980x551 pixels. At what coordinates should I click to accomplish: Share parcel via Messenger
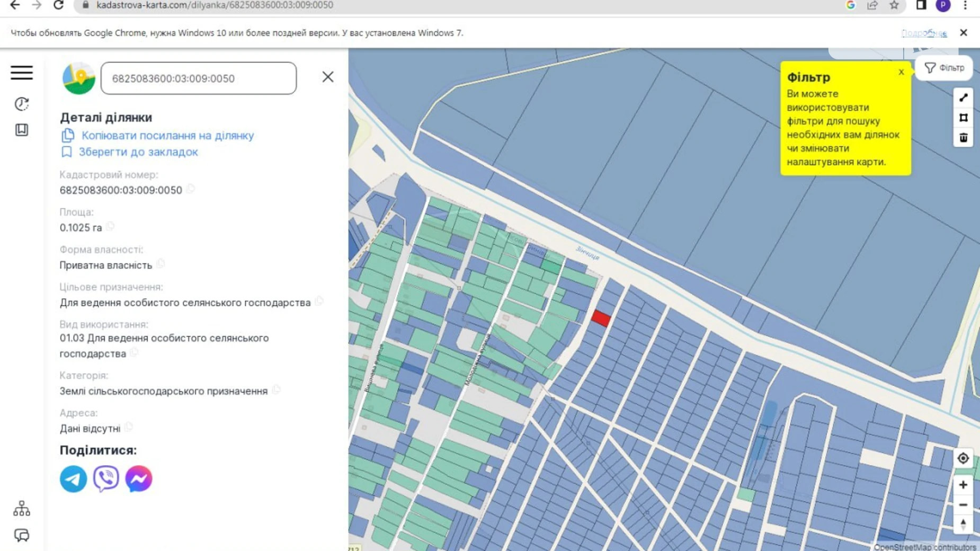point(139,479)
